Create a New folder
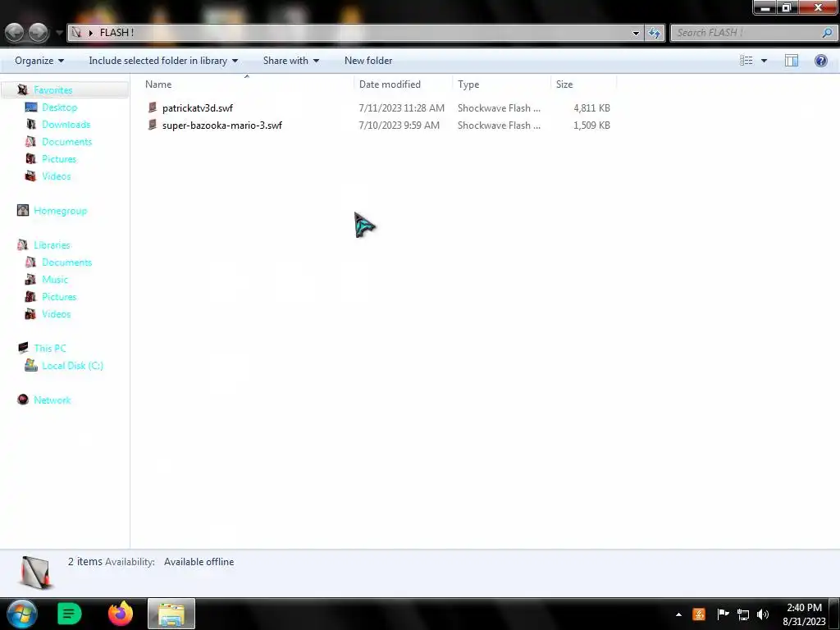 (x=368, y=61)
